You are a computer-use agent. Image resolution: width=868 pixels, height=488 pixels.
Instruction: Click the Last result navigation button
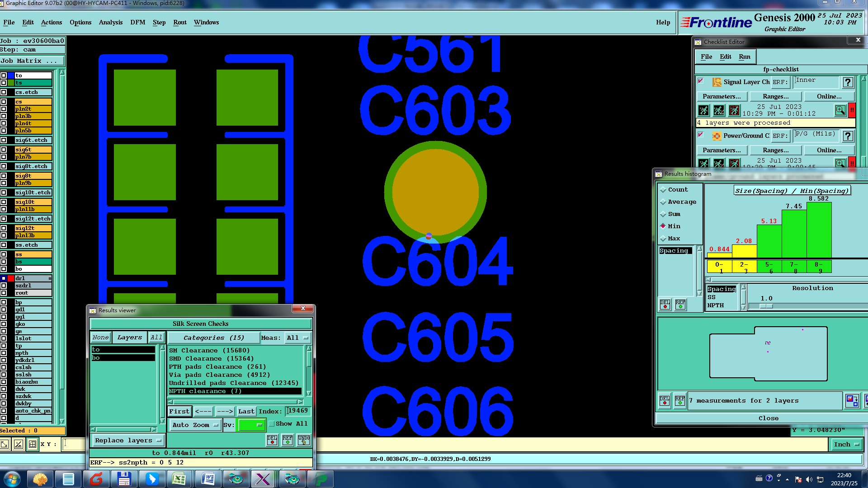coord(246,412)
